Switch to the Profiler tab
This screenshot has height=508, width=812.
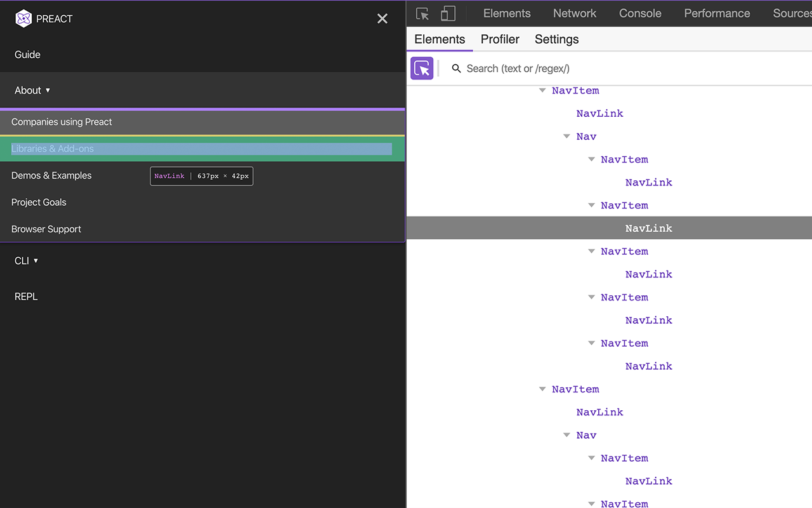[x=499, y=39]
